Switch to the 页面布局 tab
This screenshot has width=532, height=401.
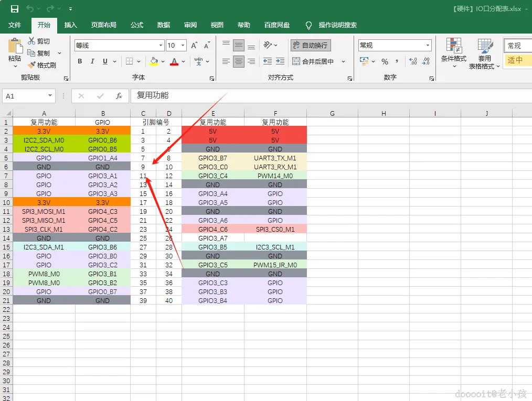103,25
